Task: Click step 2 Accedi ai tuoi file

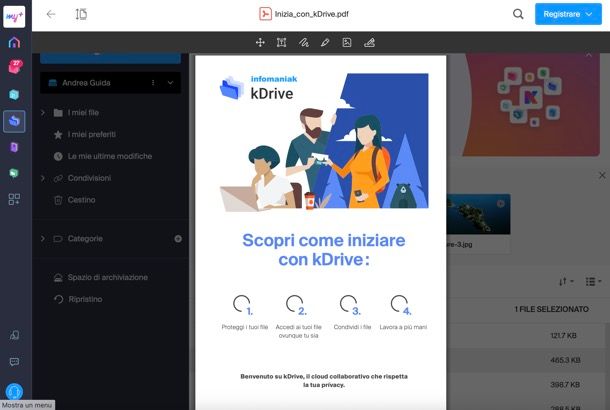Action: [298, 317]
